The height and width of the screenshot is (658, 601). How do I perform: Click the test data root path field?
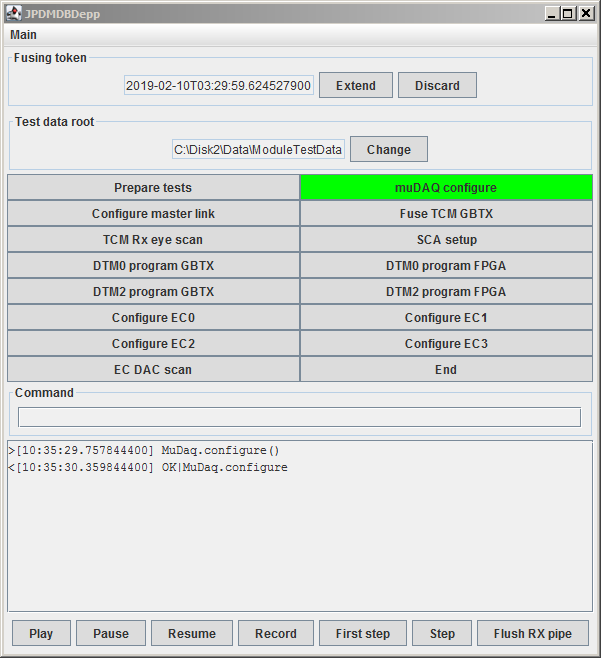coord(258,149)
